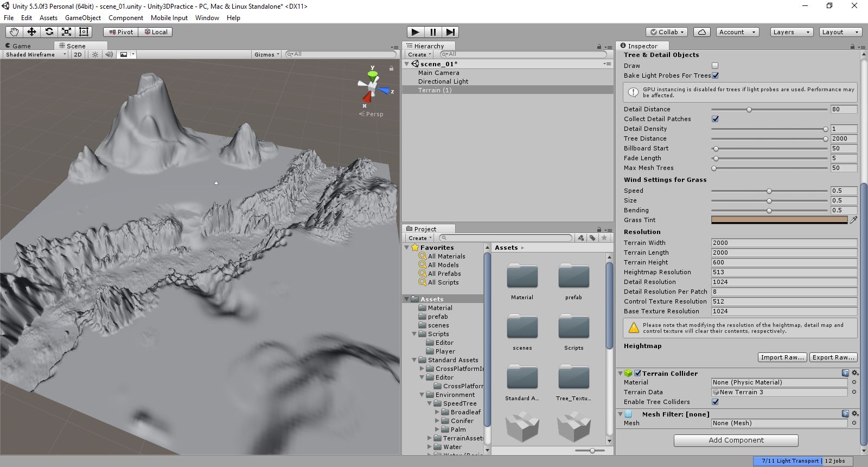
Task: Open Terrain Collider settings gear
Action: (x=854, y=373)
